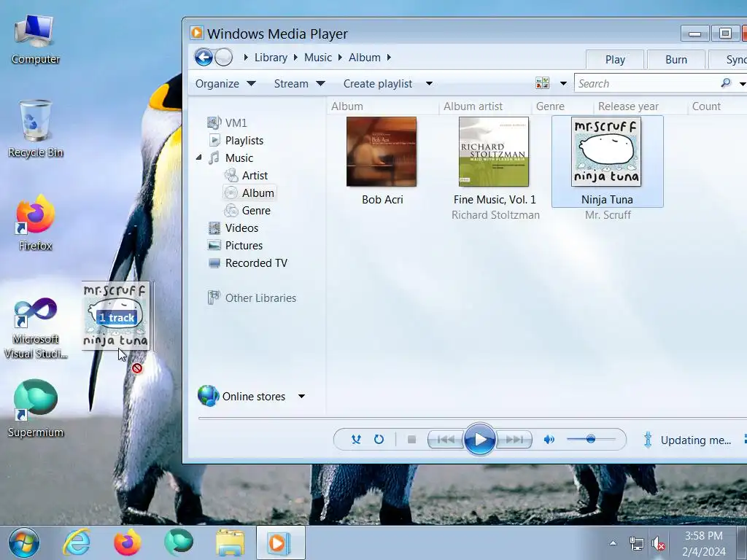747x560 pixels.
Task: Click the Updating media status icon
Action: [648, 440]
